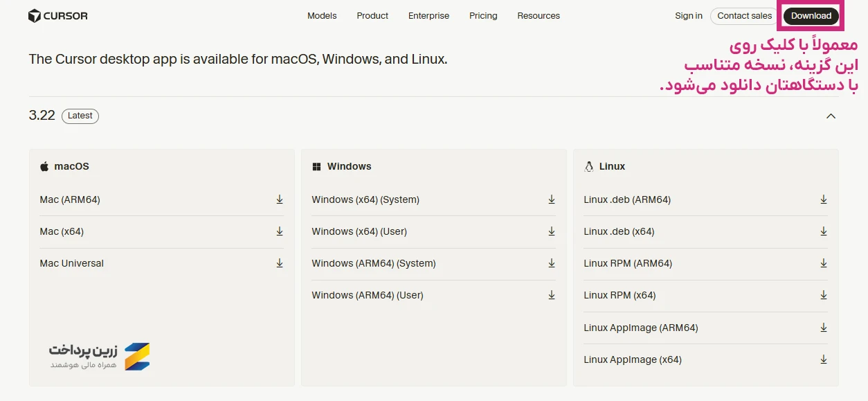Click download icon for Windows (ARM64) (System)
The image size is (868, 401).
coord(552,263)
